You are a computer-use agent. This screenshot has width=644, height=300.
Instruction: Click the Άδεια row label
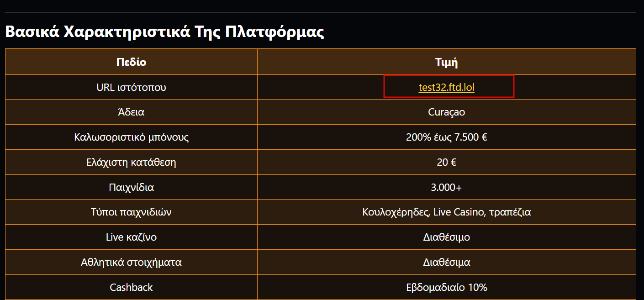click(131, 112)
